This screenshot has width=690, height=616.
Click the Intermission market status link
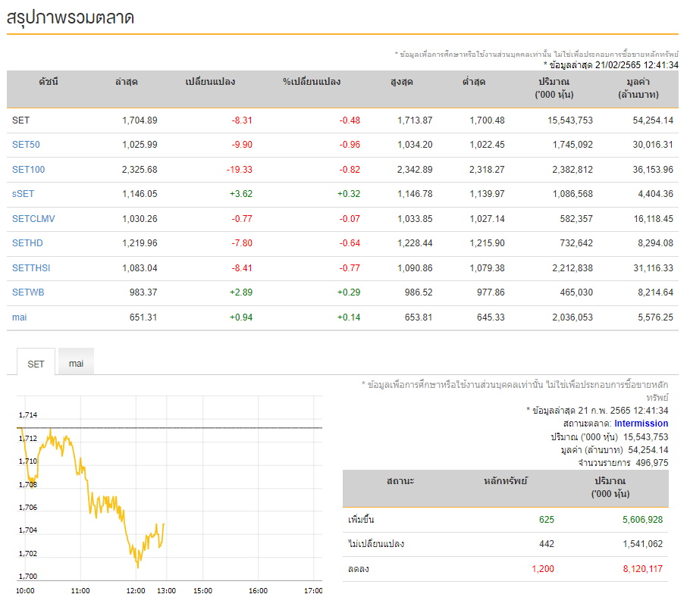tap(641, 424)
